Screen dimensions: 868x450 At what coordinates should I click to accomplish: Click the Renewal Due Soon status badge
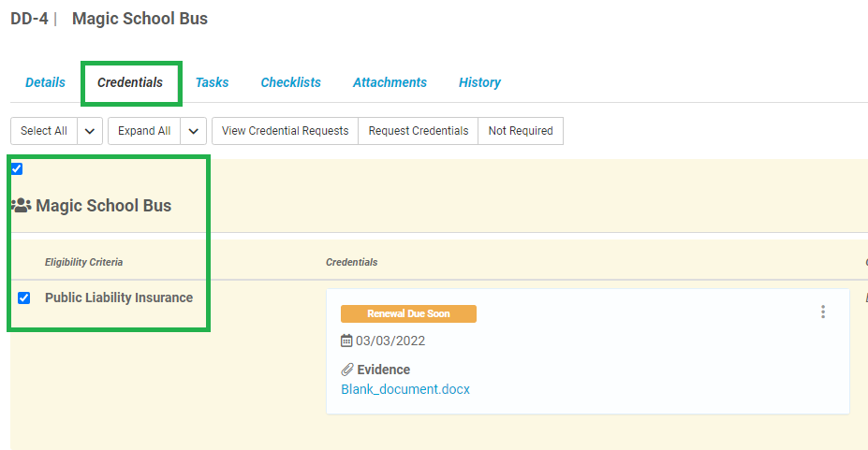click(408, 313)
